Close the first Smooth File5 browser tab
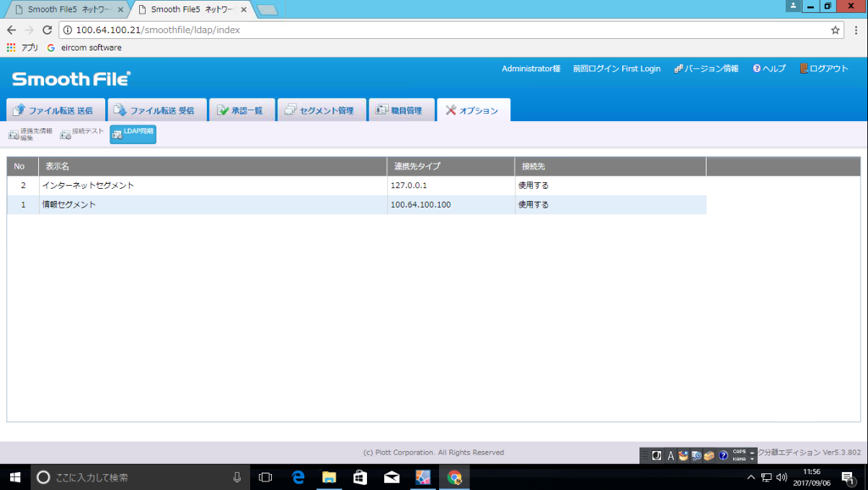 click(120, 9)
